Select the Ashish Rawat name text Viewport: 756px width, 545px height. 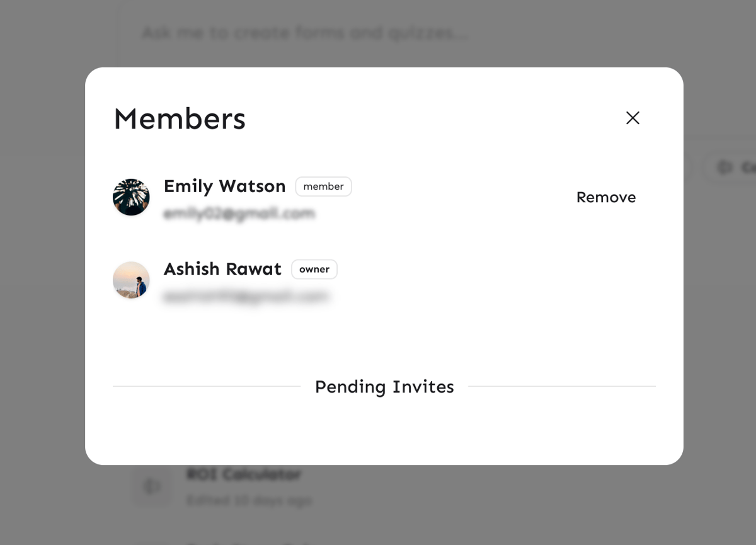[222, 269]
